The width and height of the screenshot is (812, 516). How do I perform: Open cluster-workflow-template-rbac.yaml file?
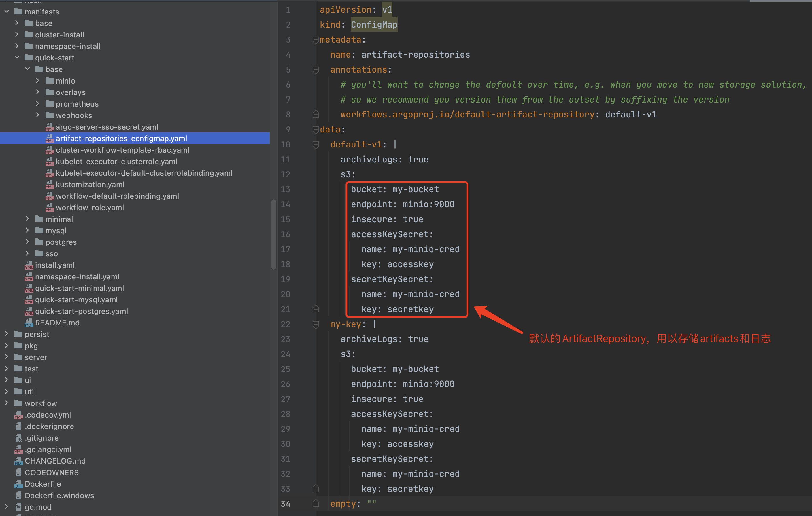(x=122, y=150)
